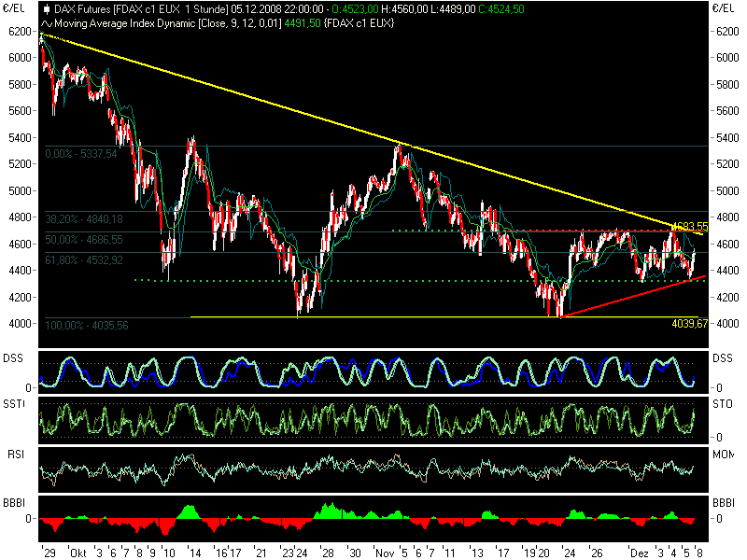The image size is (747, 560).
Task: Click the low price value L:4489,00
Action: click(453, 9)
